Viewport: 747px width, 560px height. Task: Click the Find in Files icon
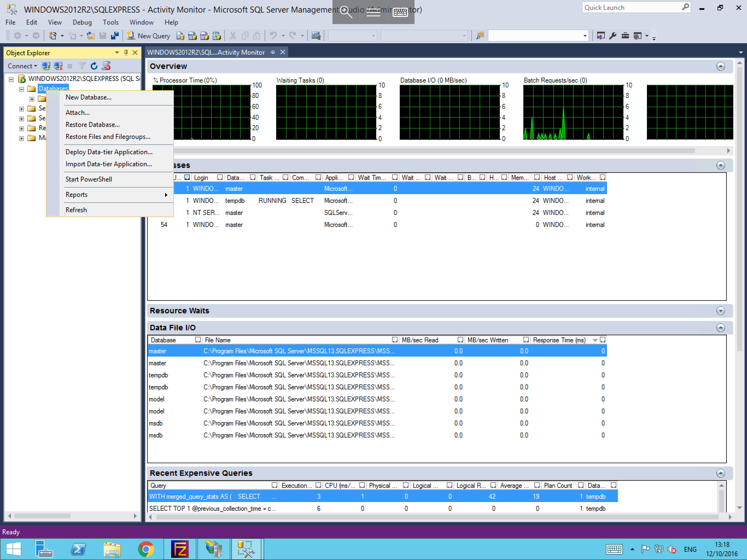tap(480, 36)
